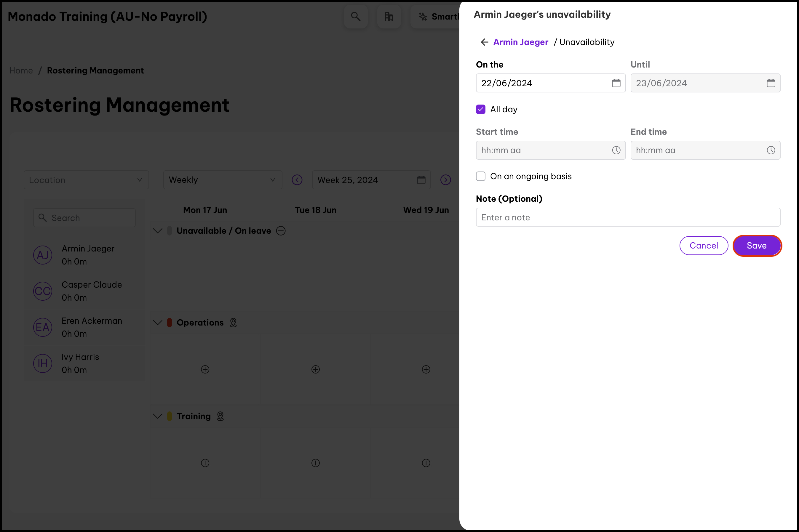The image size is (799, 532).
Task: Click the End time clock icon
Action: tap(771, 150)
